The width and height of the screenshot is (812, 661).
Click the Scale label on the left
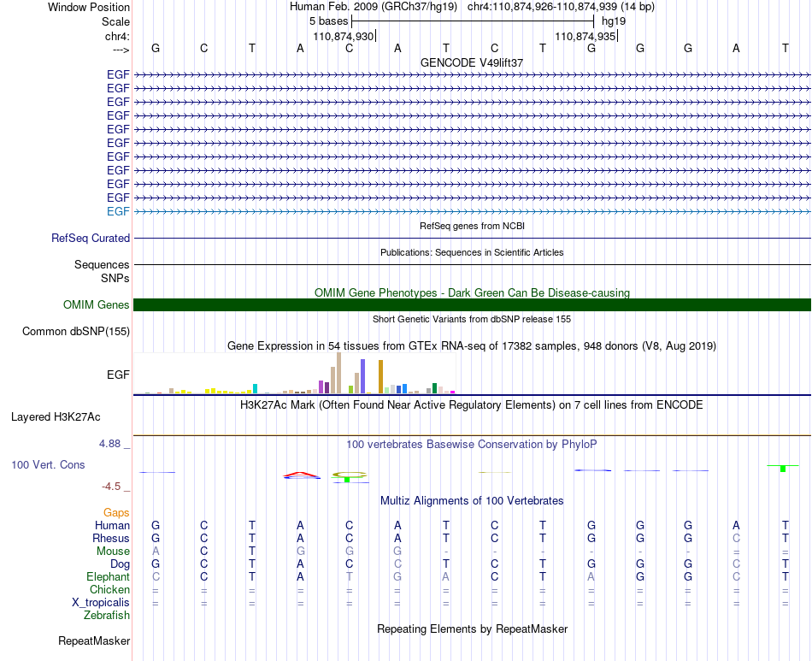pyautogui.click(x=115, y=21)
